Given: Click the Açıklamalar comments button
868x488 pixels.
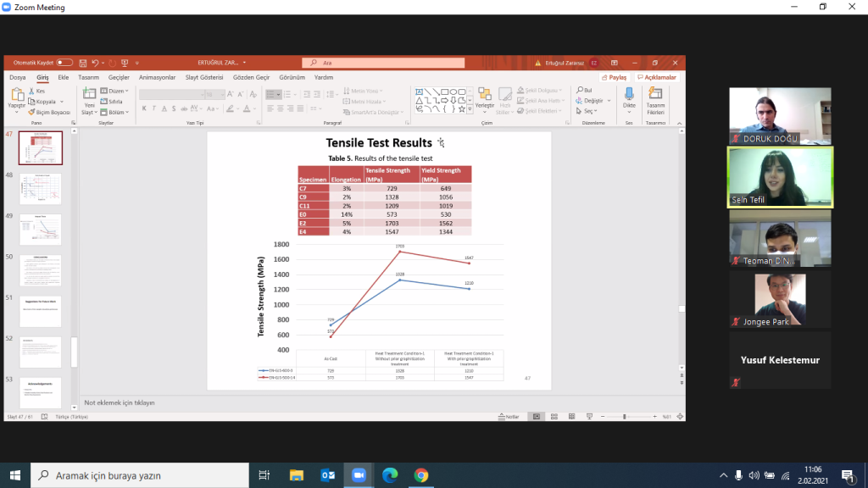Looking at the screenshot, I should tap(657, 77).
